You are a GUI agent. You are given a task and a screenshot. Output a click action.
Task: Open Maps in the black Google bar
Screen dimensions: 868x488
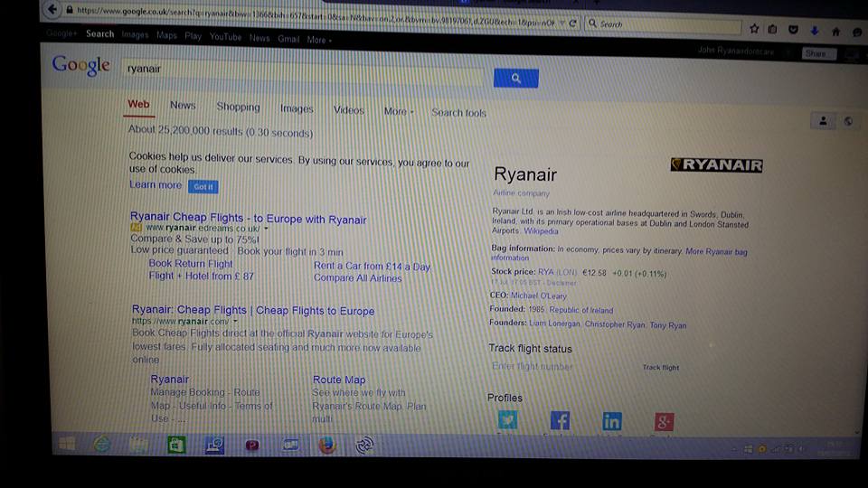tap(166, 35)
